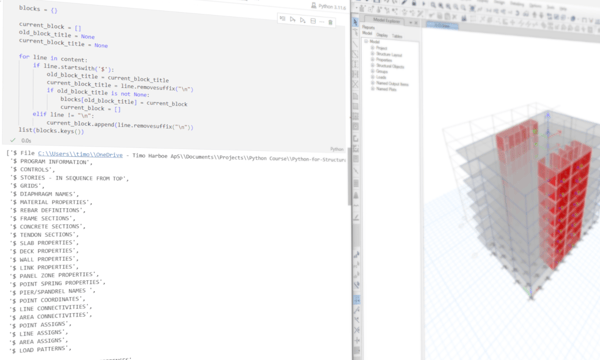Expand the Loads tree node
Screen dimensions: 600x360
click(372, 77)
